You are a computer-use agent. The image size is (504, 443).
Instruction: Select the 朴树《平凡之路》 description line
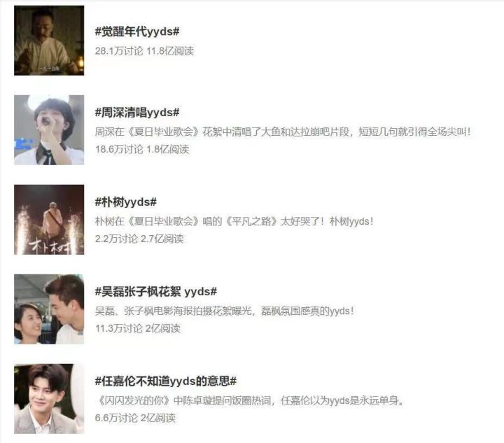234,221
